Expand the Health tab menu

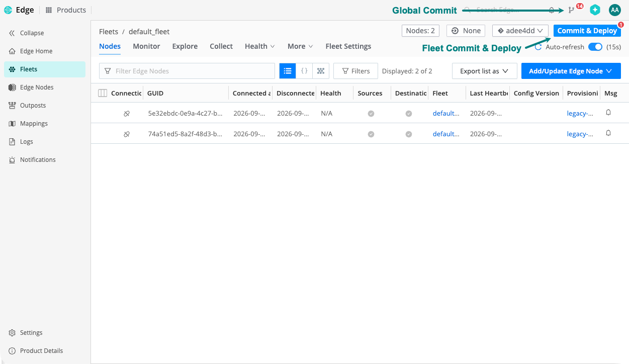coord(260,46)
